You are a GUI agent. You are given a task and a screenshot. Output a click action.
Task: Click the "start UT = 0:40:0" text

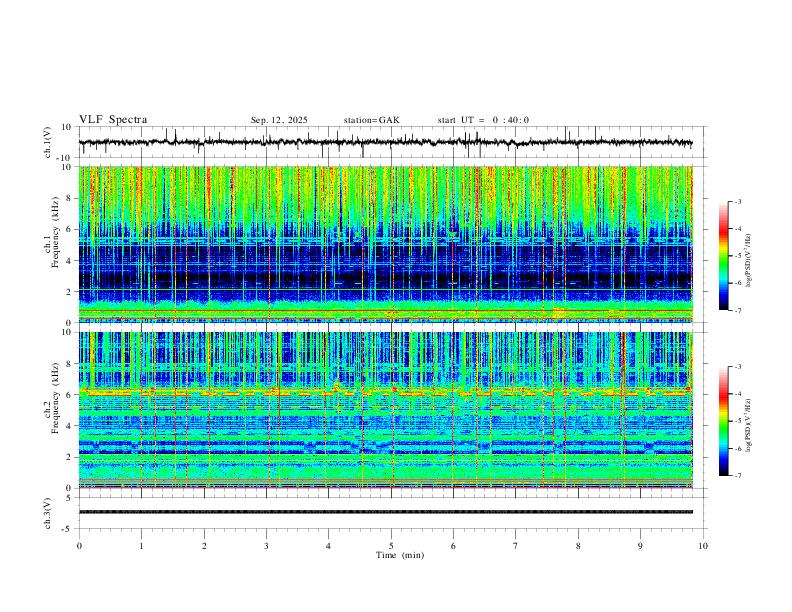coord(483,120)
